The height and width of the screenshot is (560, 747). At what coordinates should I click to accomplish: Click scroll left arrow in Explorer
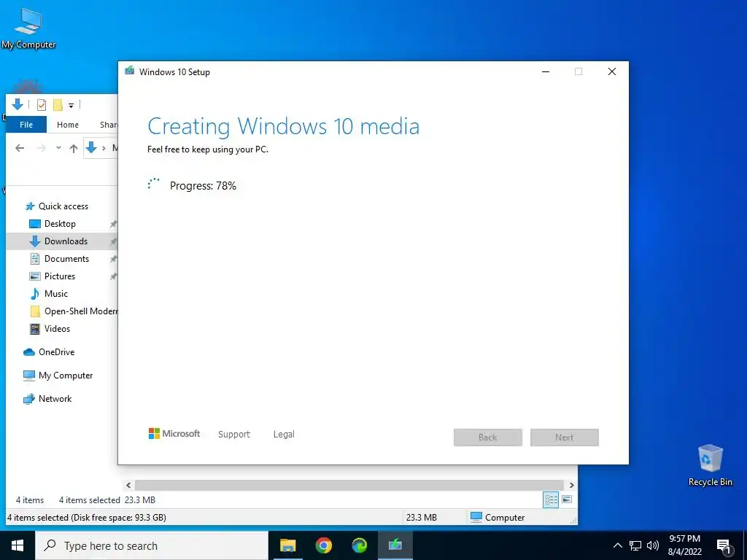[x=128, y=485]
